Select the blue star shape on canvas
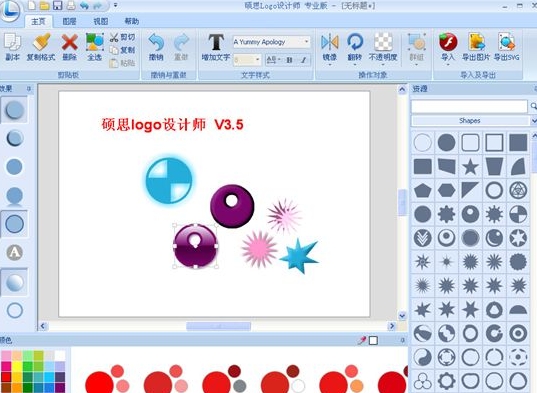The width and height of the screenshot is (537, 393). click(299, 256)
